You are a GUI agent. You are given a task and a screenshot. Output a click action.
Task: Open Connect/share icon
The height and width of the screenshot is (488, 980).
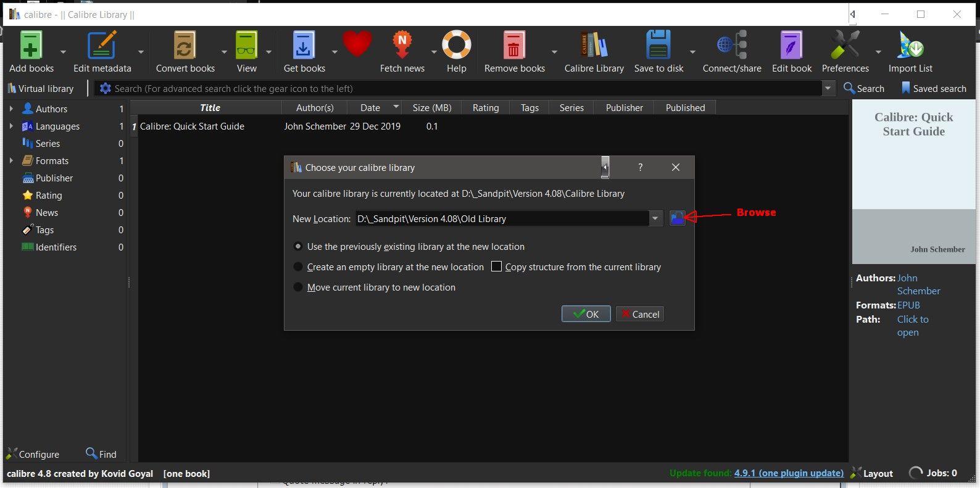[x=732, y=45]
